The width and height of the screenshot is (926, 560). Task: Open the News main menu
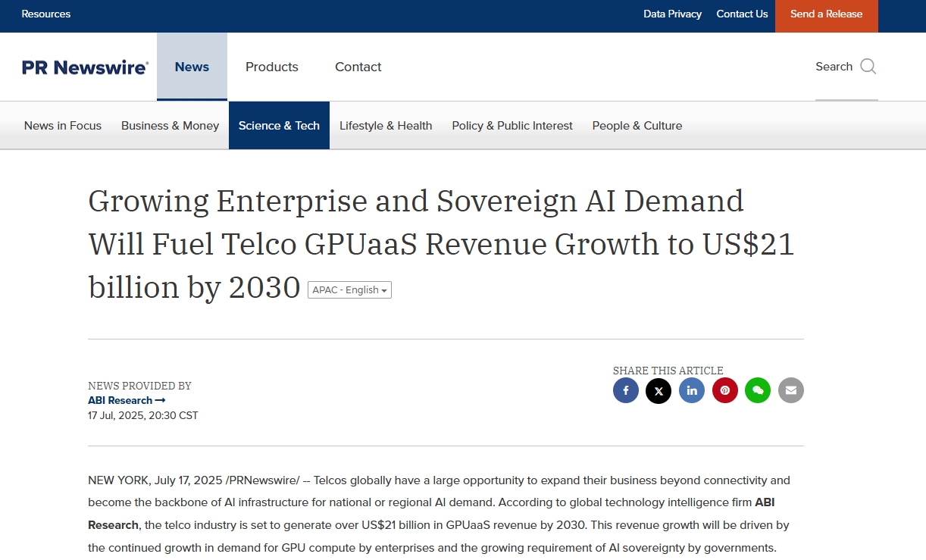point(192,67)
